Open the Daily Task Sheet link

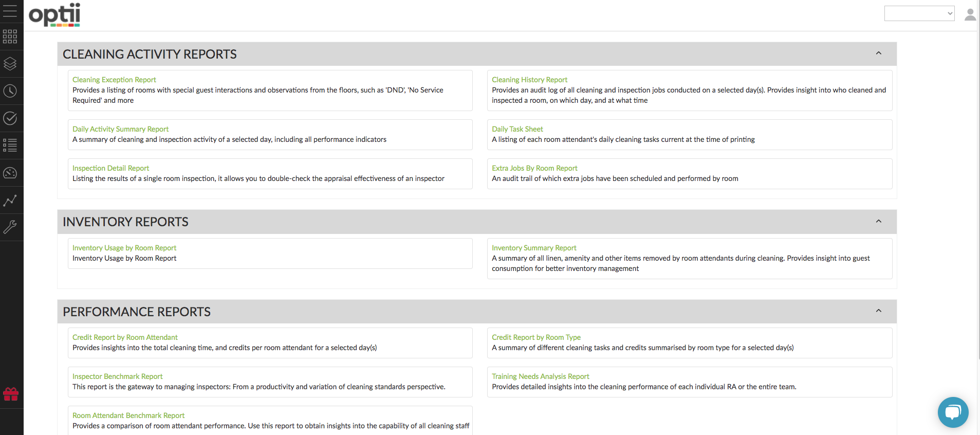(x=517, y=129)
